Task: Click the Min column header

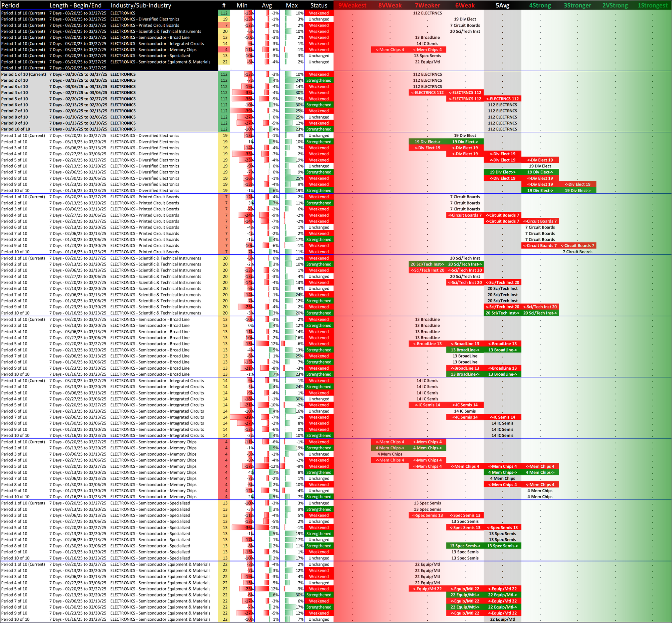Action: 242,5
